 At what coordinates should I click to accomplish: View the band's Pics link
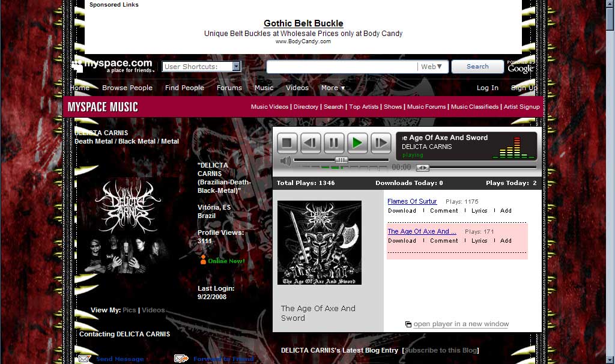click(129, 310)
